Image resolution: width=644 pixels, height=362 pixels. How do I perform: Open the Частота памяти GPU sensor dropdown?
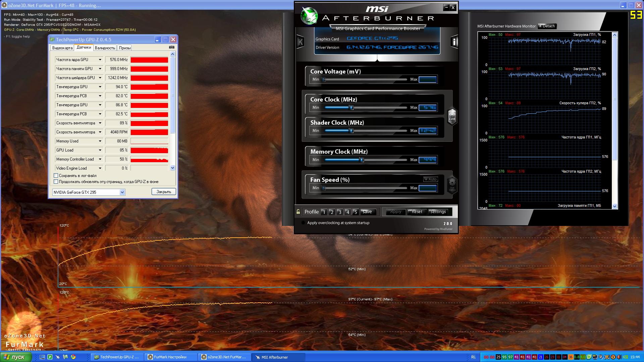pyautogui.click(x=100, y=69)
